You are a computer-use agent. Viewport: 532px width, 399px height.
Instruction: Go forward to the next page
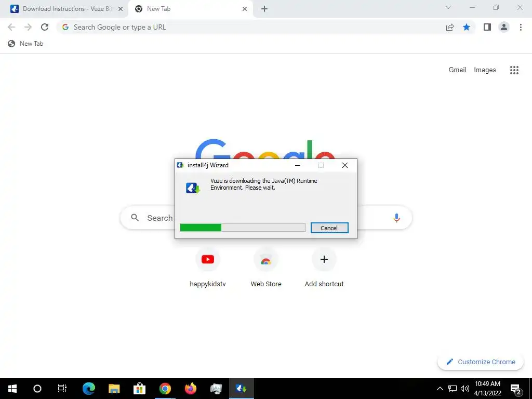tap(28, 27)
